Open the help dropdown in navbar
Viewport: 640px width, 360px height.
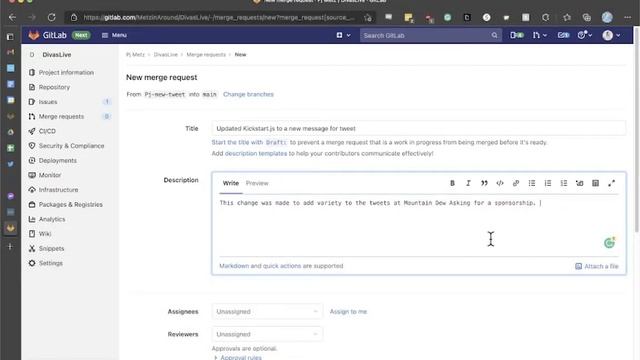coord(585,36)
